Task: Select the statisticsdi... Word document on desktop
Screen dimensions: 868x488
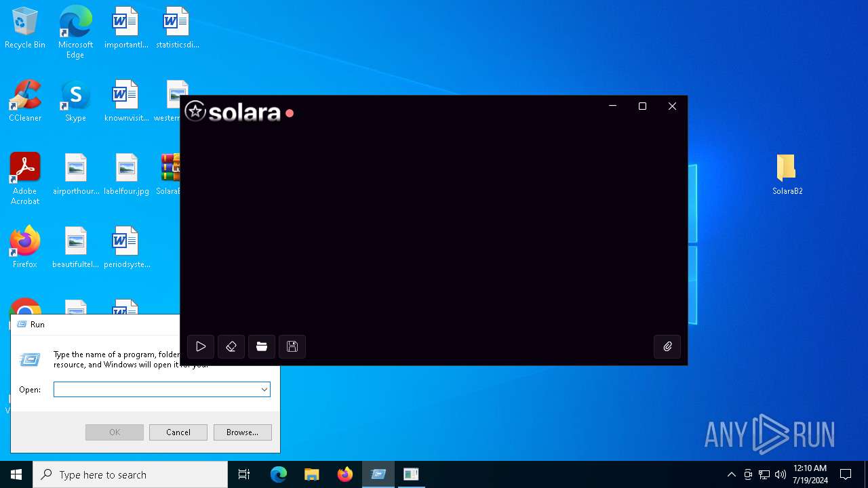Action: [x=177, y=28]
